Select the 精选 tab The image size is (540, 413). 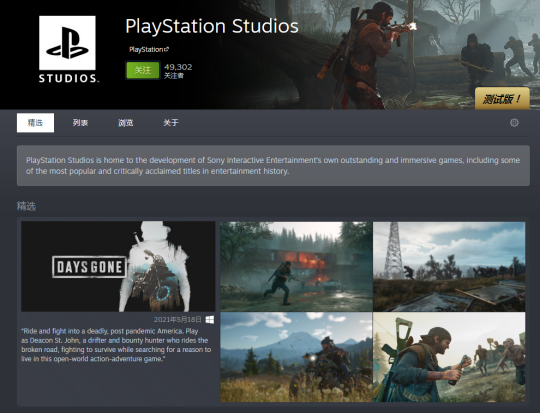(35, 123)
